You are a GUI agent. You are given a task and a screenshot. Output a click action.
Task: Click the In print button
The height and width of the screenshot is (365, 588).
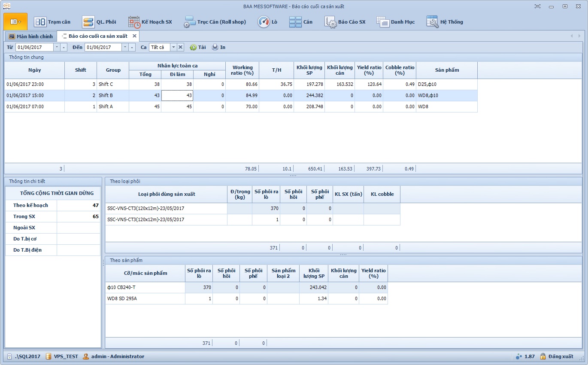218,47
